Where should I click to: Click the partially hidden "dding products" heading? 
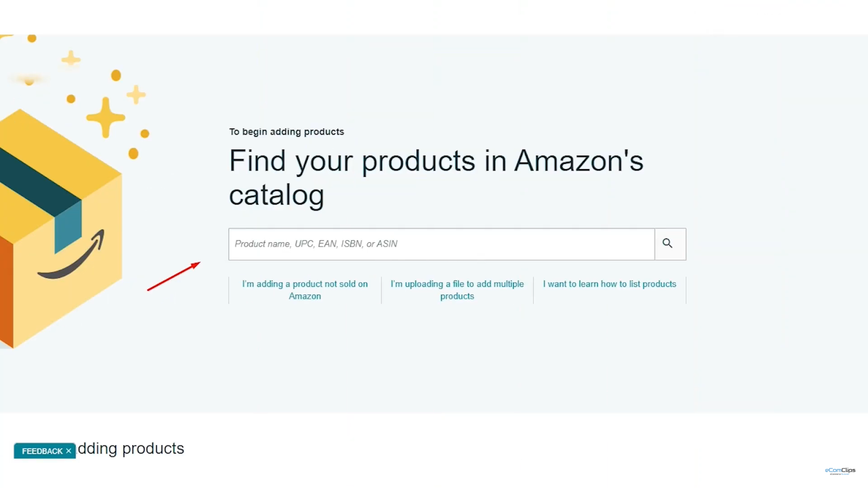pos(131,449)
